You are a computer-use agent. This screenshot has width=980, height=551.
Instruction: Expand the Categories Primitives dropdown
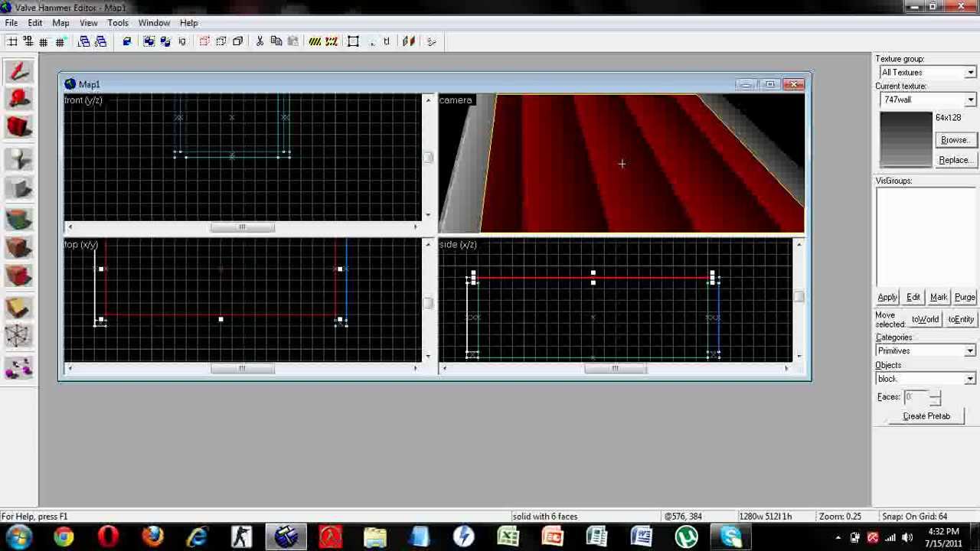pos(970,350)
